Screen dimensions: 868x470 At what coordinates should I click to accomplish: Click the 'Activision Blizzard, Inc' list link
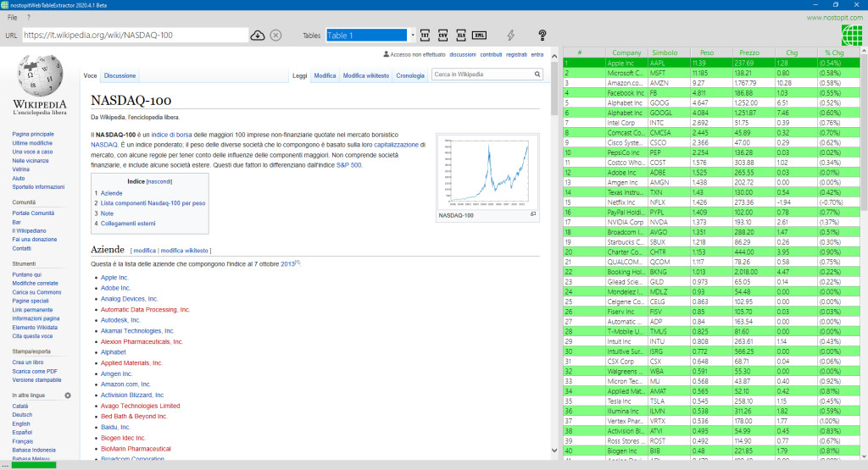click(x=132, y=395)
